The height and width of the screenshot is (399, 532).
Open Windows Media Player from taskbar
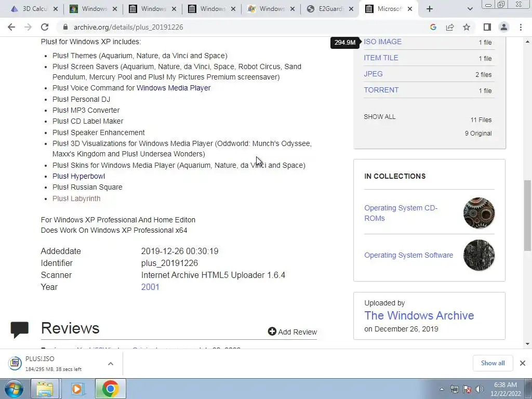(77, 389)
